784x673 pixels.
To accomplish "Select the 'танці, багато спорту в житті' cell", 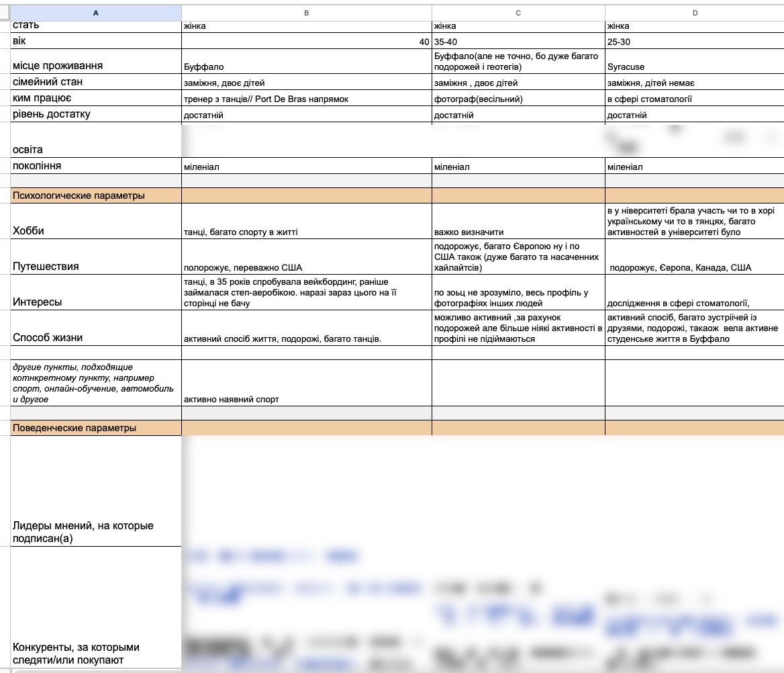I will [x=307, y=221].
